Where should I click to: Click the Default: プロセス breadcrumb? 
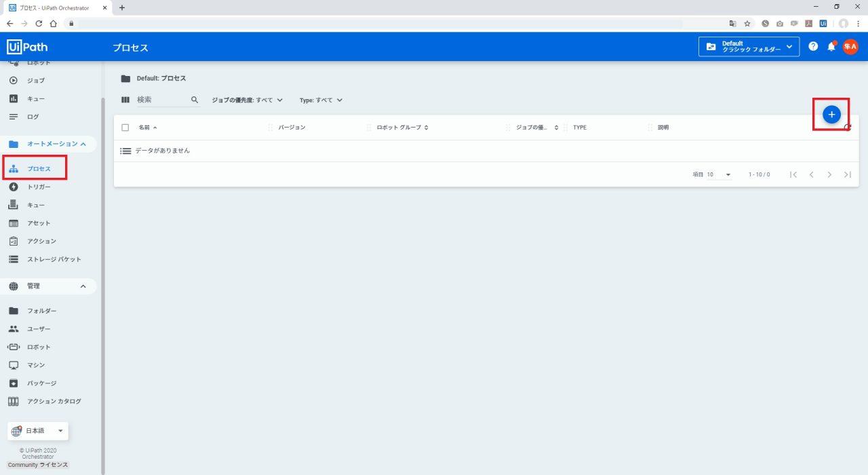pyautogui.click(x=161, y=79)
